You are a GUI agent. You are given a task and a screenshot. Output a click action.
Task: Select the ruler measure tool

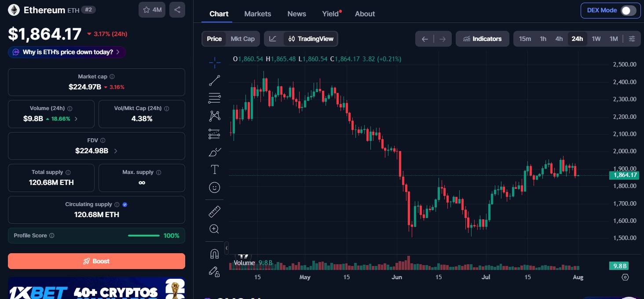tap(215, 212)
